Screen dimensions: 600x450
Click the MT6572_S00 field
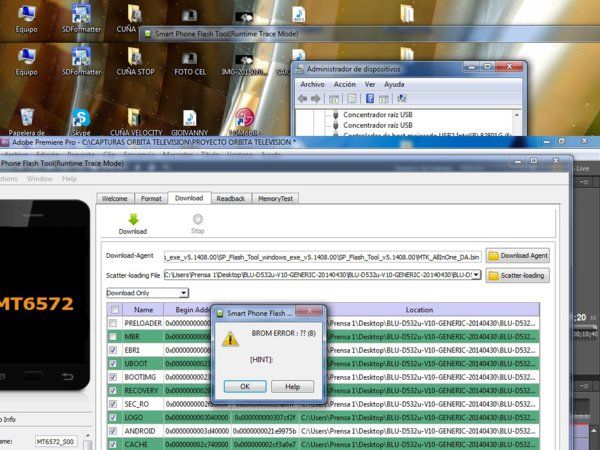56,442
